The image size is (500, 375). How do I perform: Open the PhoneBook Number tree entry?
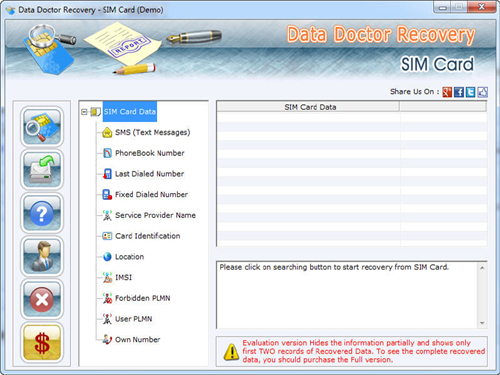pos(150,153)
